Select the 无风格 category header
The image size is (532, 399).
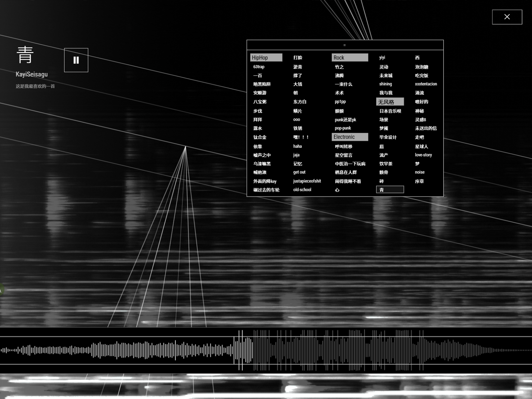point(390,102)
